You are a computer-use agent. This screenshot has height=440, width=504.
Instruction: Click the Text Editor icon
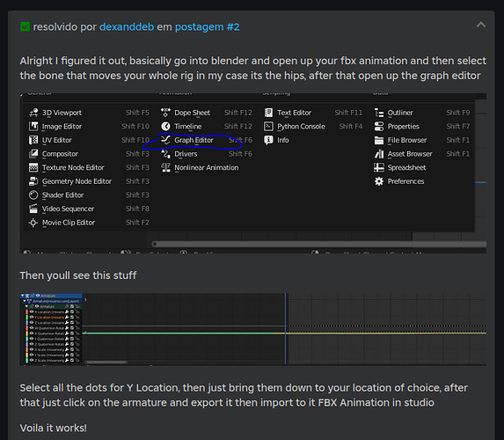point(268,113)
